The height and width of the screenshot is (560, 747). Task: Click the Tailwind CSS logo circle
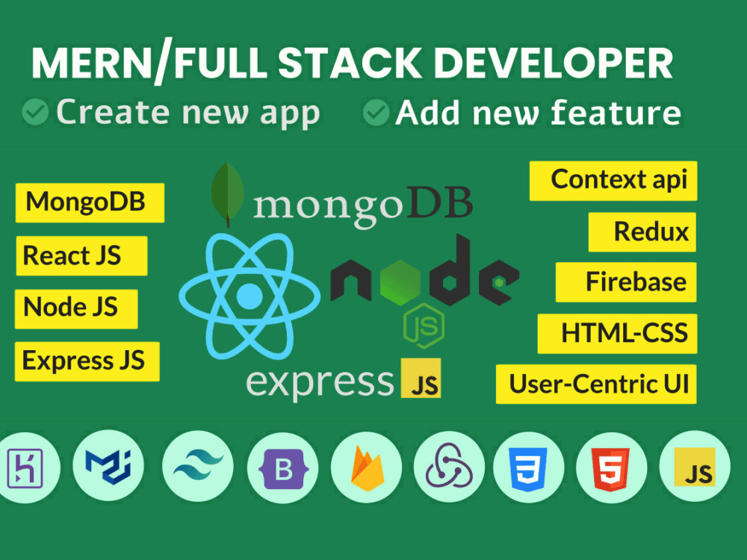coord(198,466)
